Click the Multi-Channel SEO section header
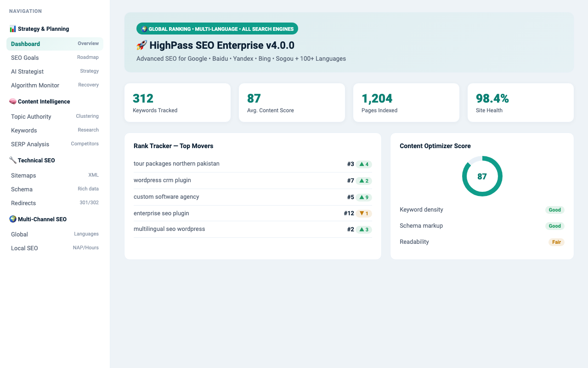 (x=38, y=219)
